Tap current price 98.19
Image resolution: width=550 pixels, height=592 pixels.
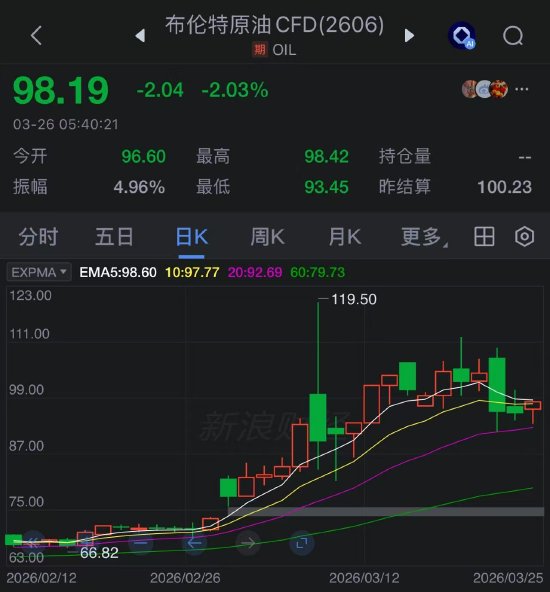pos(61,90)
